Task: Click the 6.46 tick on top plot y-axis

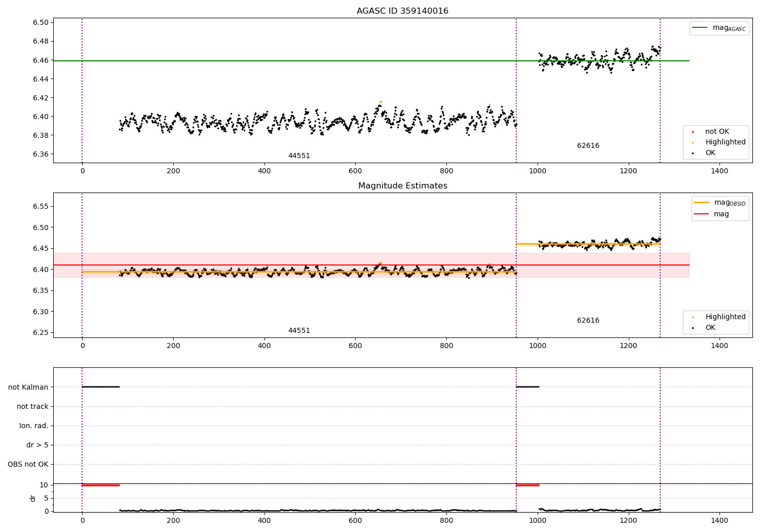Action: click(41, 60)
